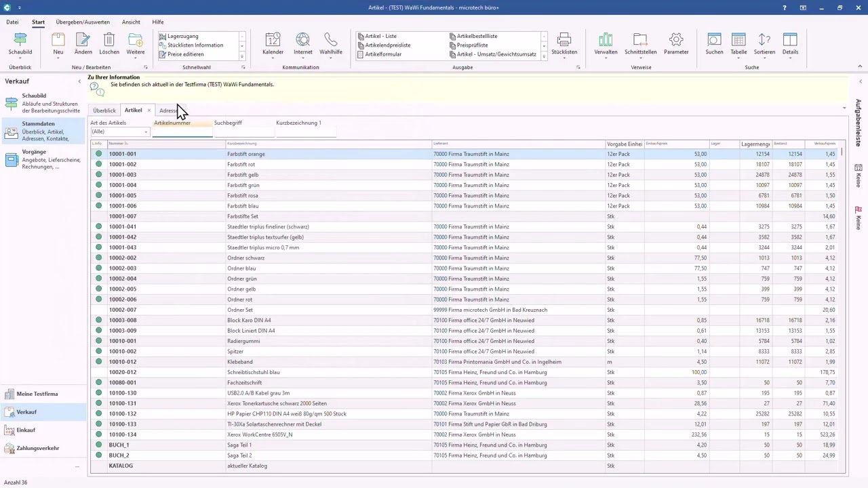Viewport: 868px width, 488px height.
Task: Click the Schreibtischstuhl blau article name
Action: pos(254,372)
